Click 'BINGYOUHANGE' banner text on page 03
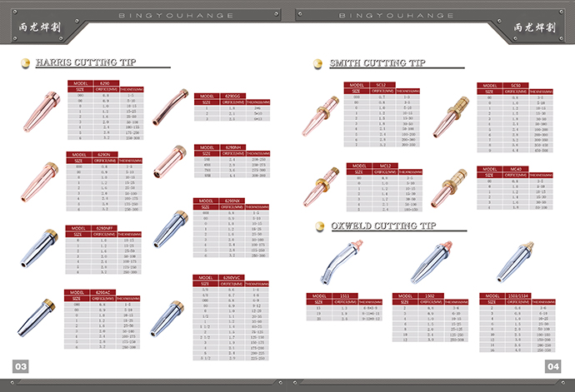Image resolution: width=575 pixels, height=392 pixels. coord(176,15)
